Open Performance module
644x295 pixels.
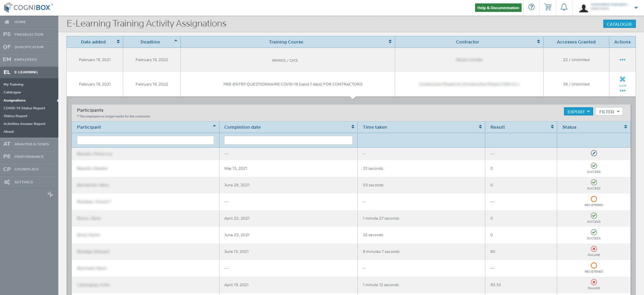click(29, 156)
